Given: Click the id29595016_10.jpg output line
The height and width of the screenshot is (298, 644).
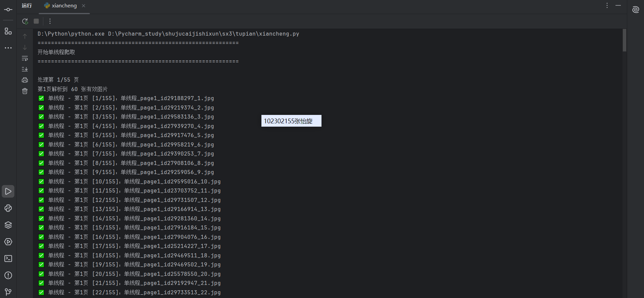Looking at the screenshot, I should click(x=130, y=181).
